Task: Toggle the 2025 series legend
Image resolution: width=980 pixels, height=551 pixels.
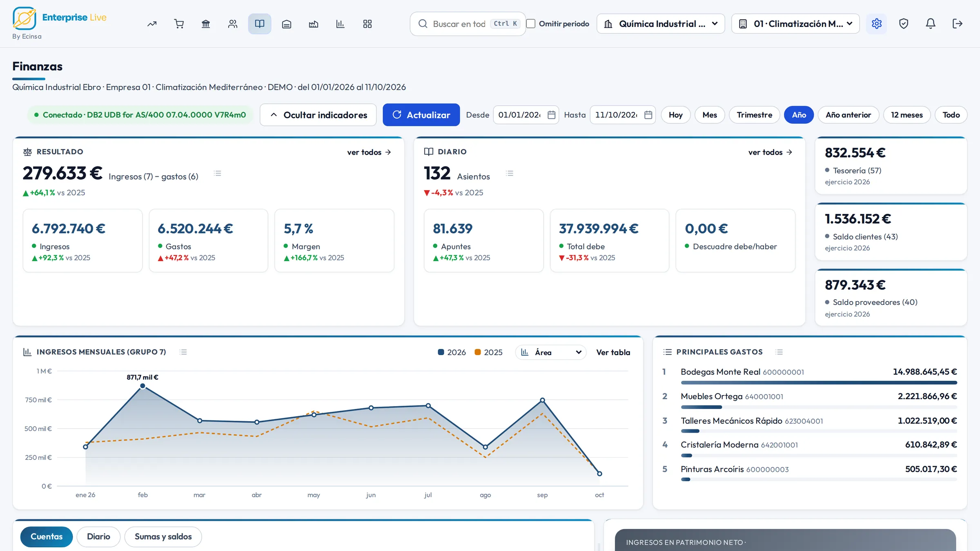Action: click(x=488, y=352)
